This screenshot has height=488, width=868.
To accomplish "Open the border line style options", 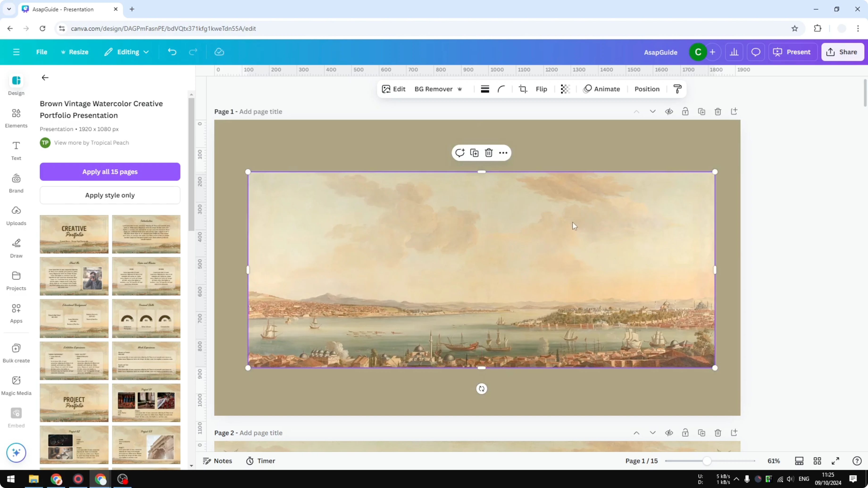I will (x=485, y=89).
